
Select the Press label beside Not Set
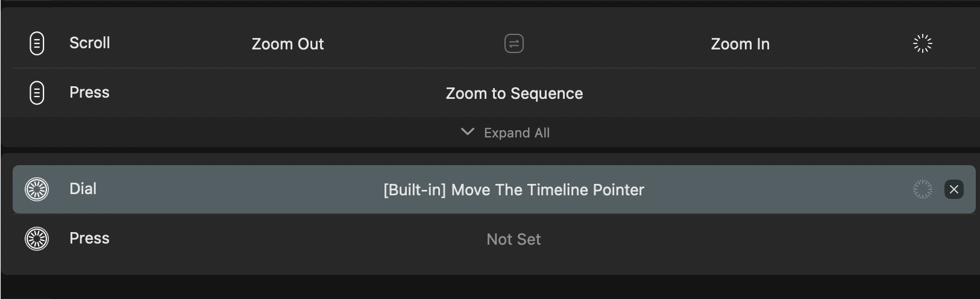click(x=89, y=238)
